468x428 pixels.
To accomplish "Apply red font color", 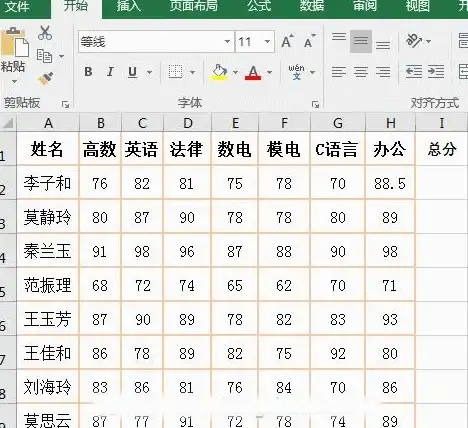I will 253,72.
